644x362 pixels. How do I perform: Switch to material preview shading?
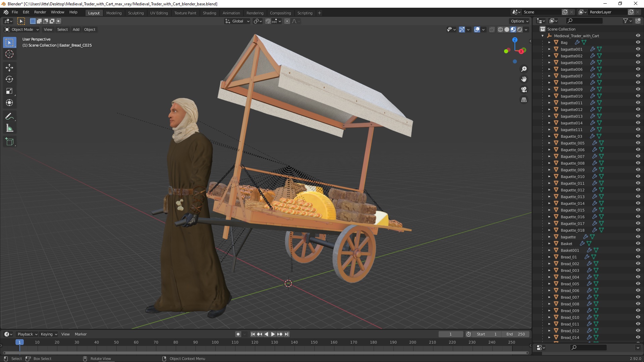tap(513, 29)
